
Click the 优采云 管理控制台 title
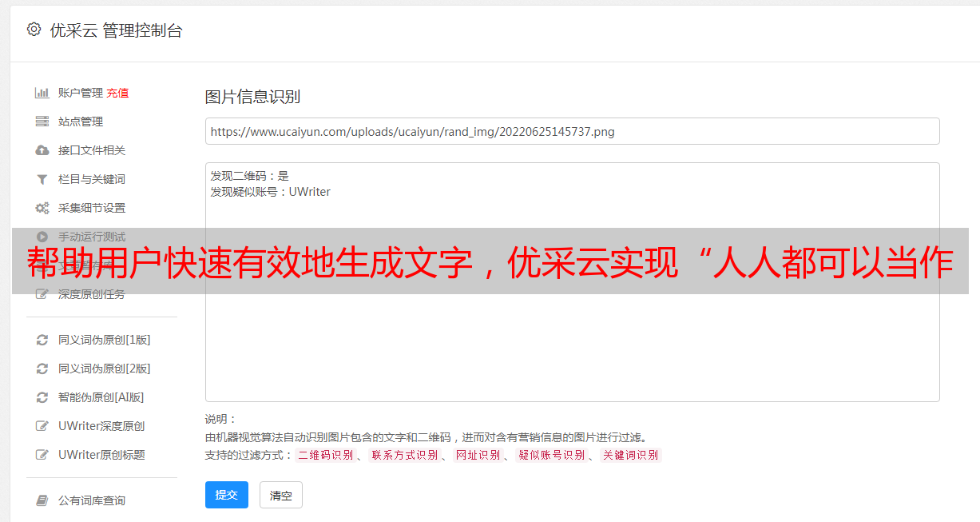[x=116, y=30]
